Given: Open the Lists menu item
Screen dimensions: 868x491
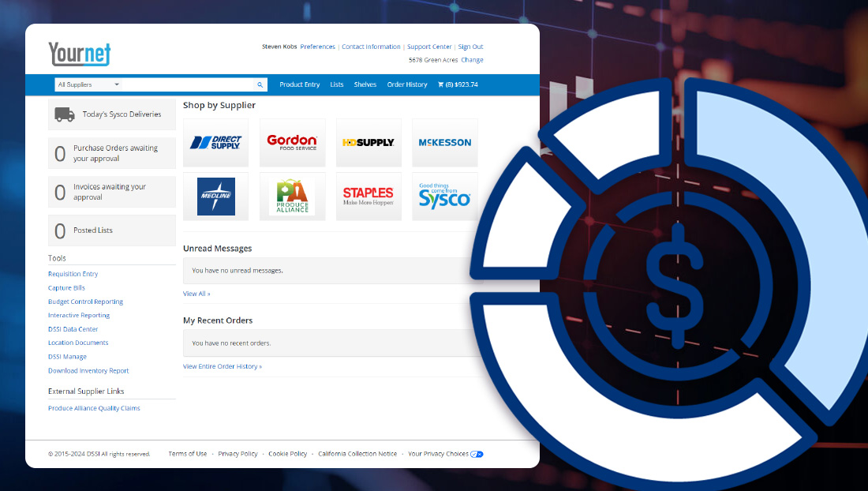Looking at the screenshot, I should click(337, 84).
